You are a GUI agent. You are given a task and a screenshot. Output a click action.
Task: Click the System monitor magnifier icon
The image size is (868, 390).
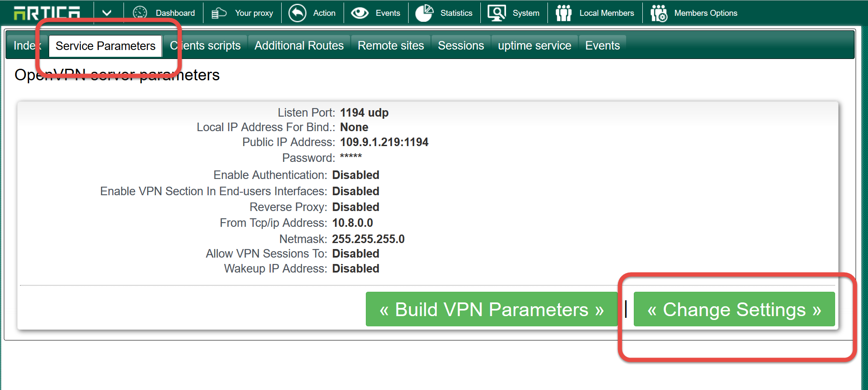(x=497, y=13)
